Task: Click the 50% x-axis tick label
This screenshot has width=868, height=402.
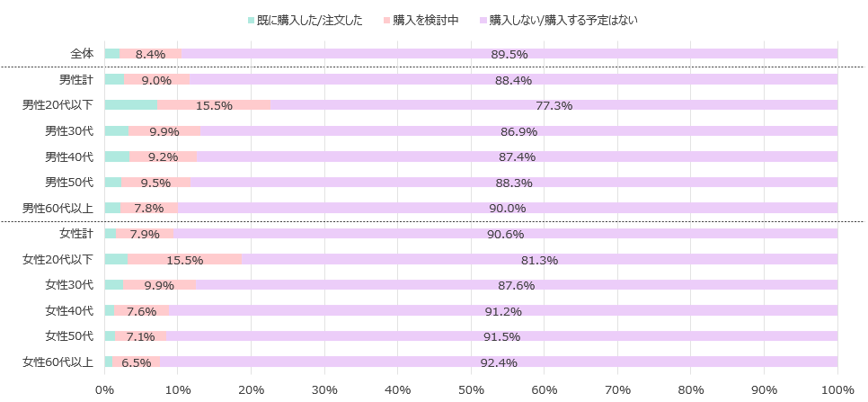Action: pyautogui.click(x=471, y=389)
